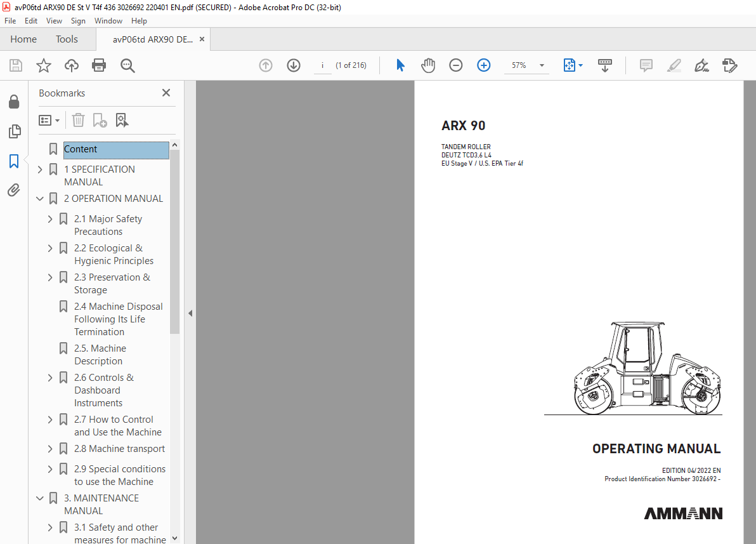Delete selected bookmark with trash icon
The height and width of the screenshot is (544, 756).
pos(78,120)
